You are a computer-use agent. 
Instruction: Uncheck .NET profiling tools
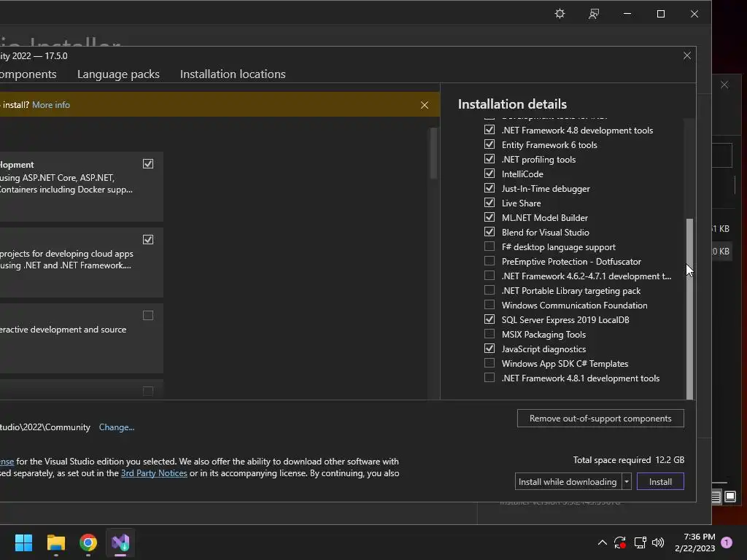coord(489,158)
